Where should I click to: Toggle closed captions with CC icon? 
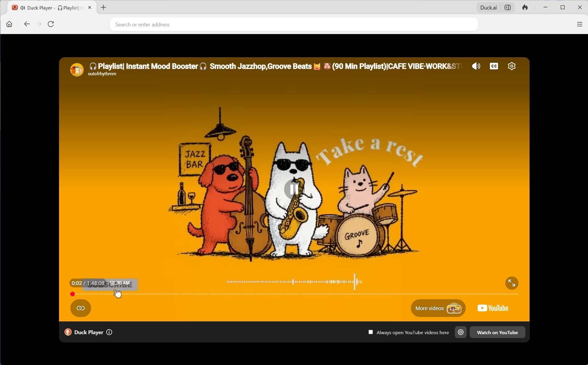pyautogui.click(x=494, y=66)
